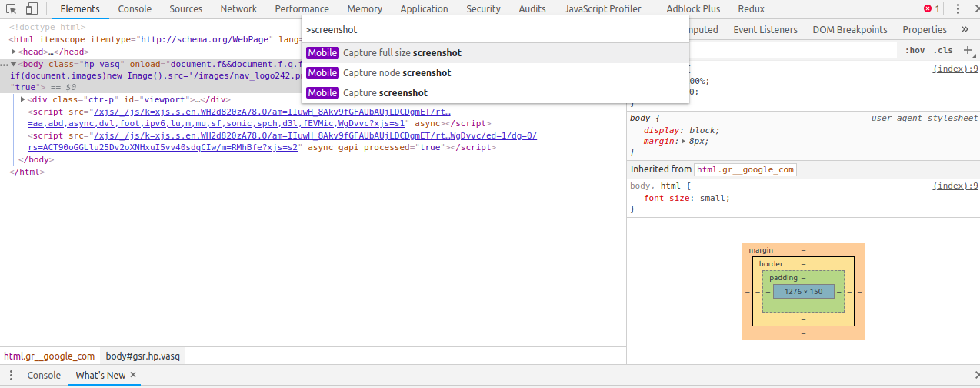
Task: Toggle the .cls element classes panel
Action: click(943, 50)
